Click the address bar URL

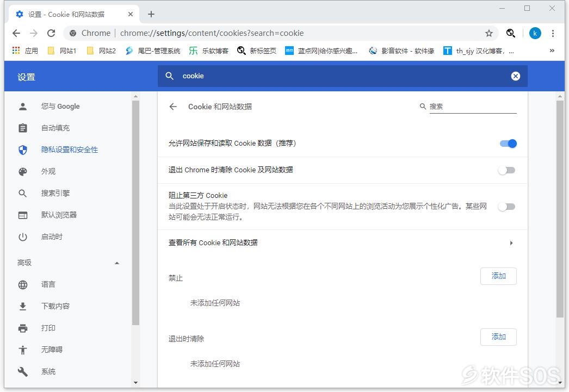[x=212, y=33]
